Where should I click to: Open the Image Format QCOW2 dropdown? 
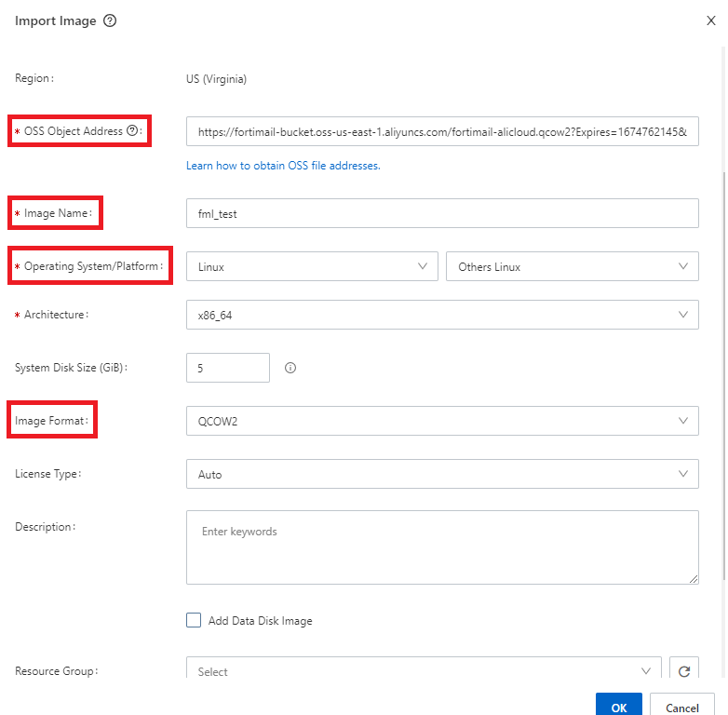coord(442,421)
